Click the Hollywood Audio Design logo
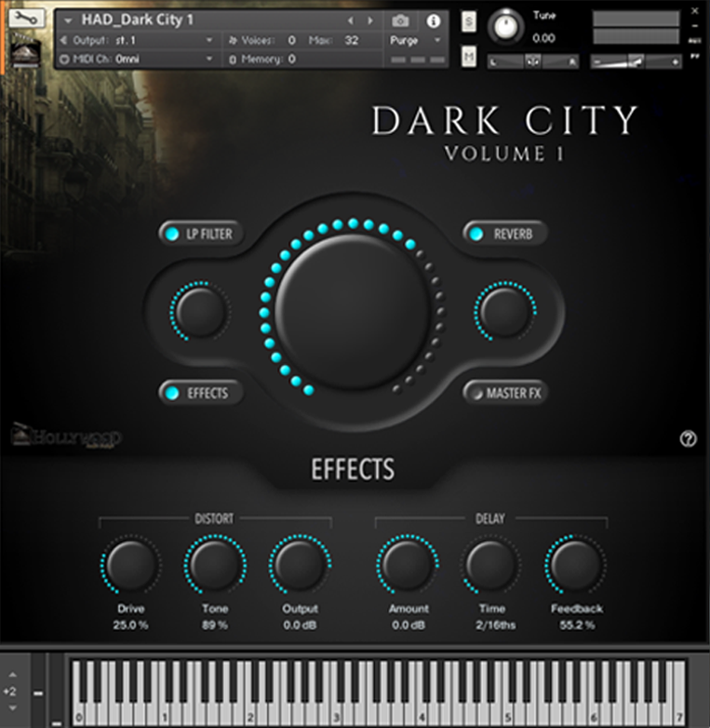 coord(66,436)
